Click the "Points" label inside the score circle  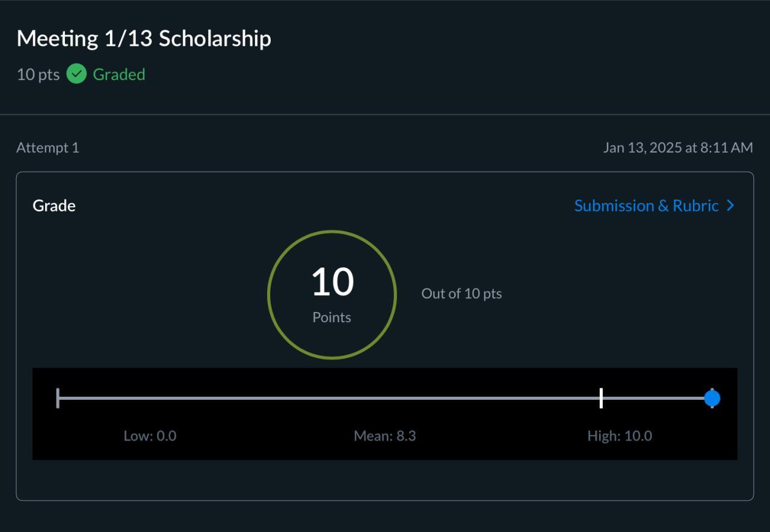coord(332,317)
